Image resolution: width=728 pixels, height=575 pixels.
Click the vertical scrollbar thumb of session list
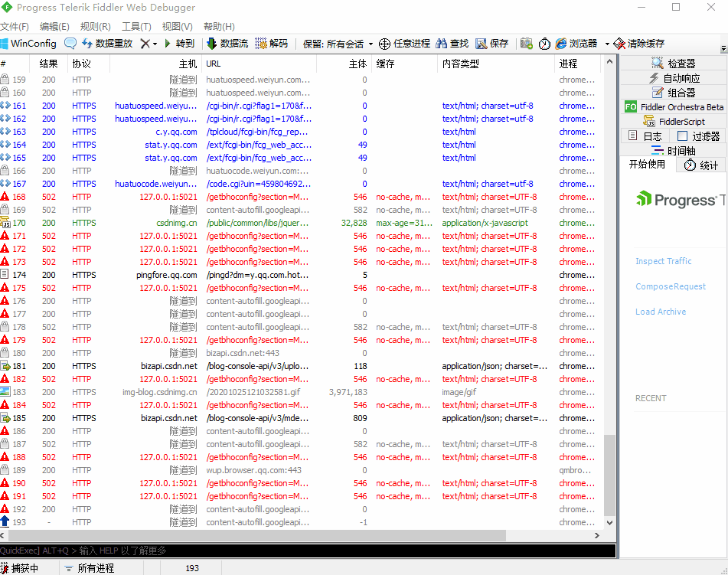pos(609,475)
